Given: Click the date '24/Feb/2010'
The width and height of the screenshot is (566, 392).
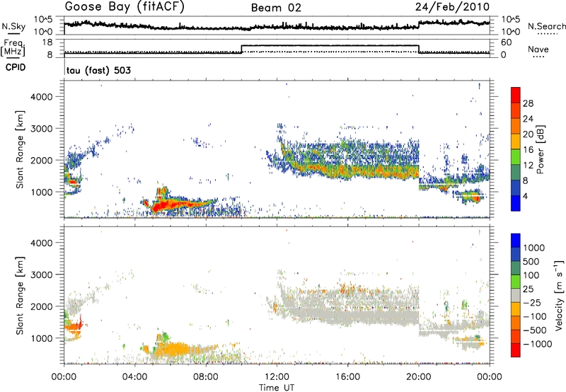Looking at the screenshot, I should tap(452, 6).
